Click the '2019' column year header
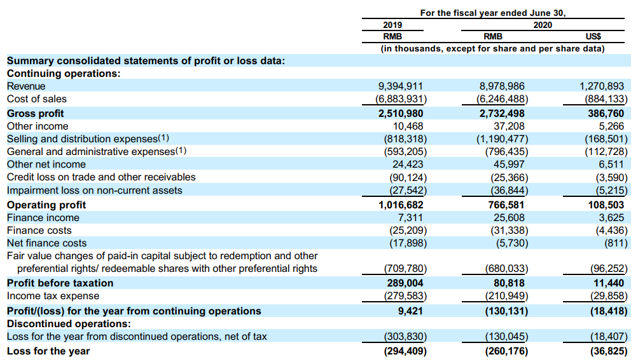Image resolution: width=638 pixels, height=364 pixels. coord(392,25)
